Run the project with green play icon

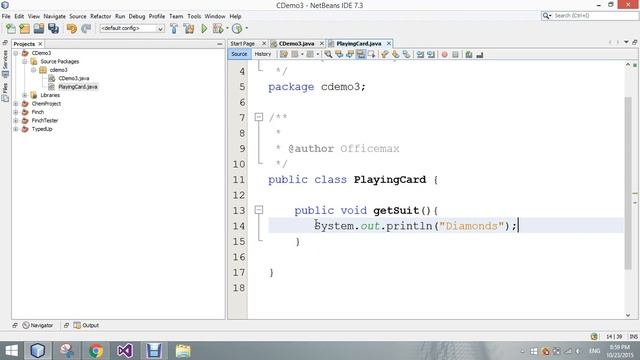(204, 29)
